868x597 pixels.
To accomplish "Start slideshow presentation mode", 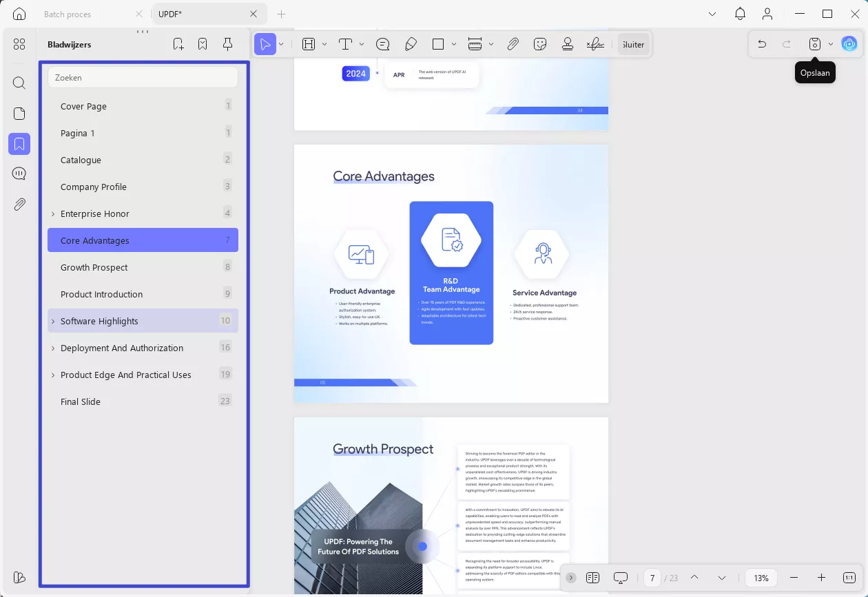I will (x=621, y=578).
